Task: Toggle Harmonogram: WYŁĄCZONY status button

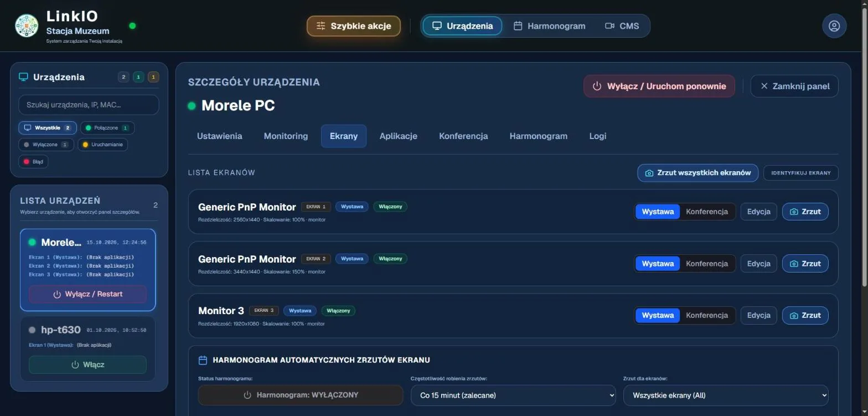Action: click(x=301, y=395)
